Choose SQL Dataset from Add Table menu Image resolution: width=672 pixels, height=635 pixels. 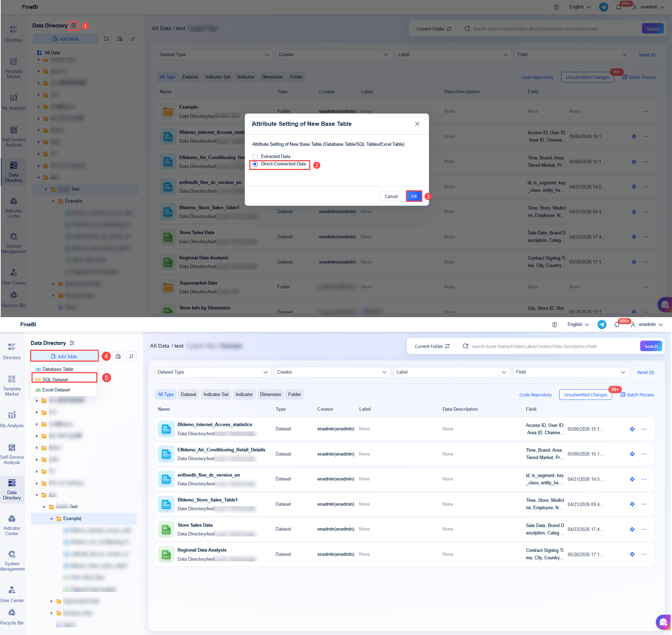pyautogui.click(x=52, y=380)
